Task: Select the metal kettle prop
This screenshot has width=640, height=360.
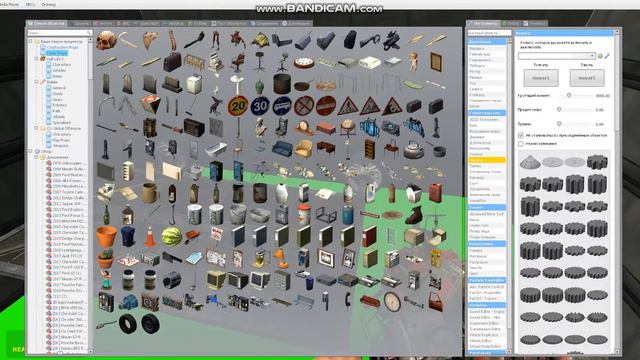Action: [x=413, y=149]
